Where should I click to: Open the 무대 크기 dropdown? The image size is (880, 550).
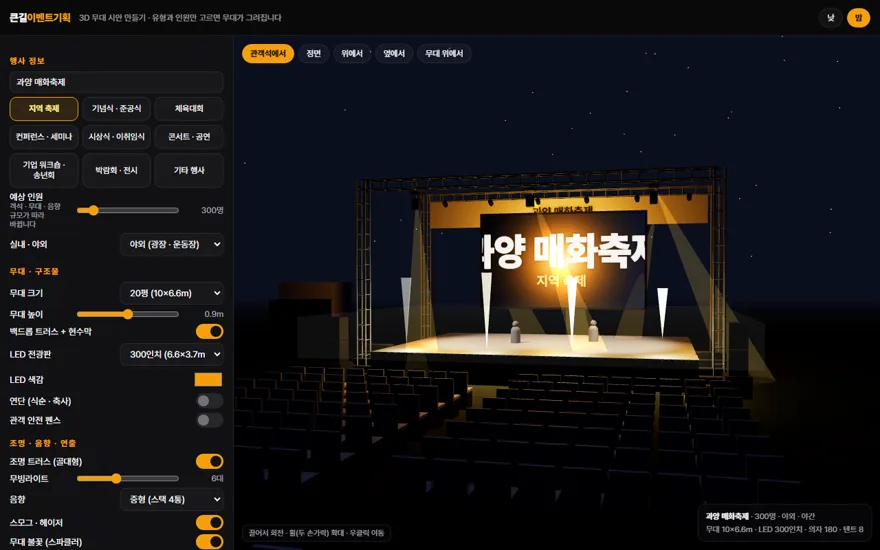(x=172, y=293)
